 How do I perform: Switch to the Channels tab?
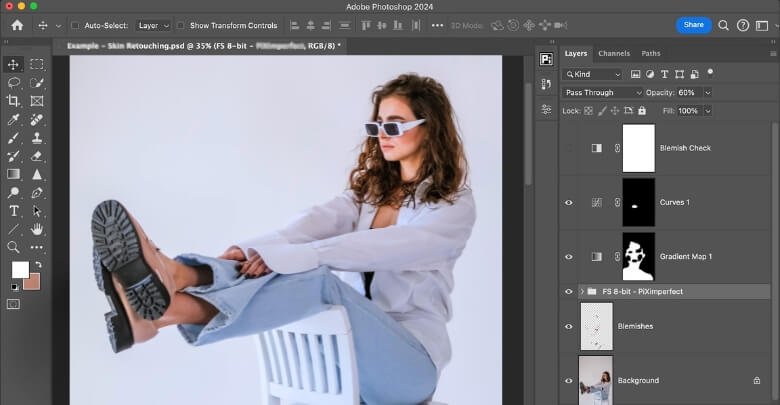(614, 53)
